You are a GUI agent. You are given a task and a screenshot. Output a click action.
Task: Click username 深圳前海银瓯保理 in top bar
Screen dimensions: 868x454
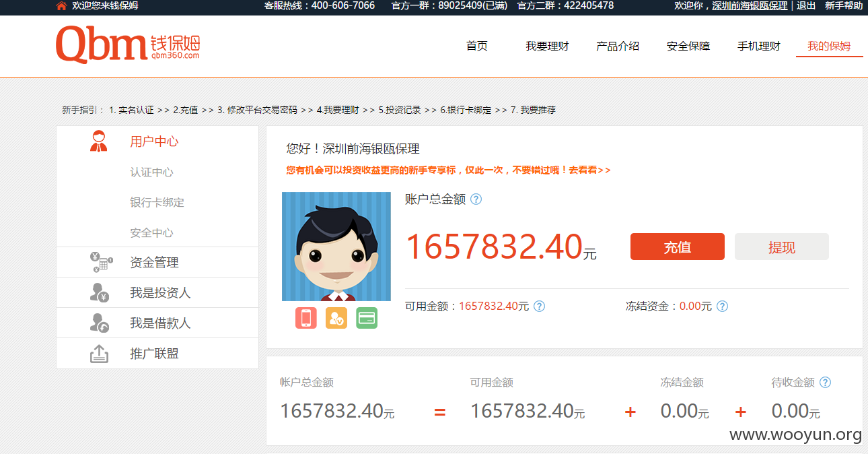click(x=750, y=5)
